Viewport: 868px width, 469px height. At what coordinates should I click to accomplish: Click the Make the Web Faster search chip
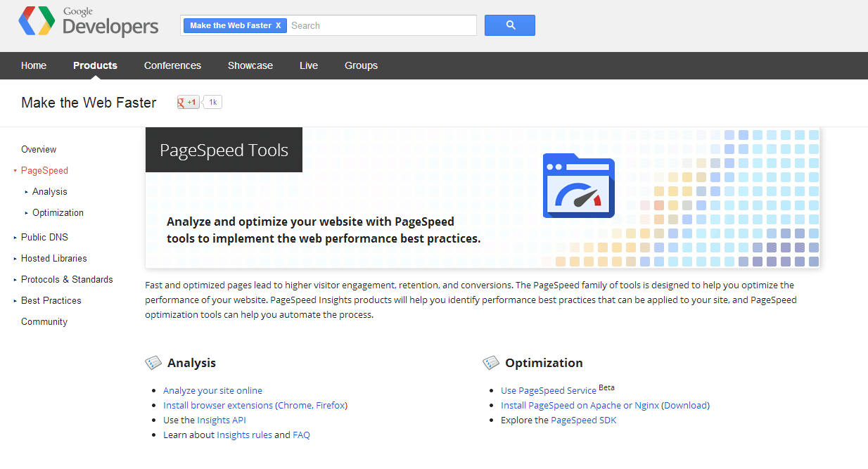click(x=235, y=25)
